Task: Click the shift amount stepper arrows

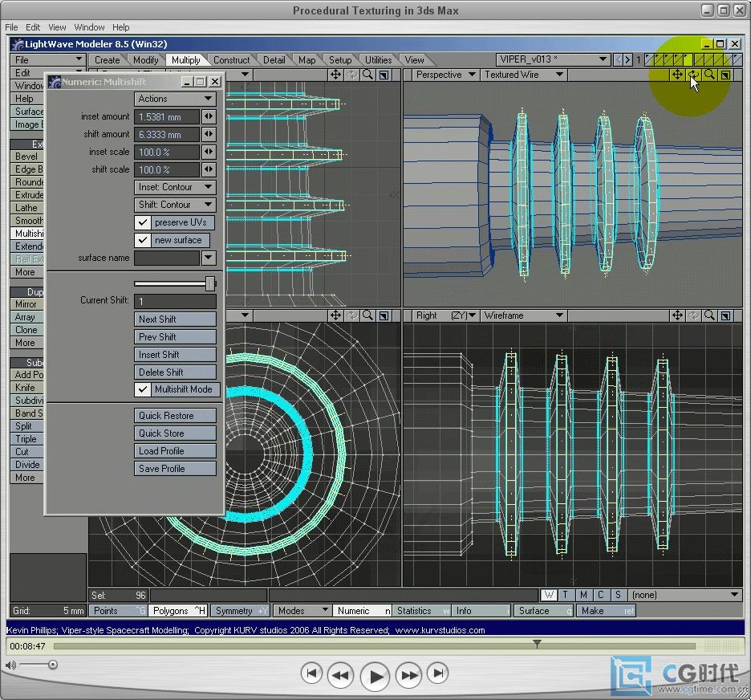Action: (209, 134)
